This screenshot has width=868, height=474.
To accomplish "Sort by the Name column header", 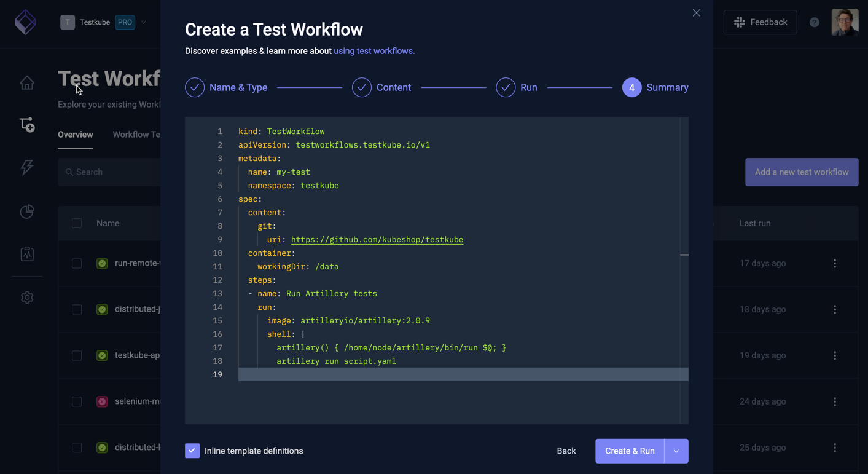I will 108,223.
